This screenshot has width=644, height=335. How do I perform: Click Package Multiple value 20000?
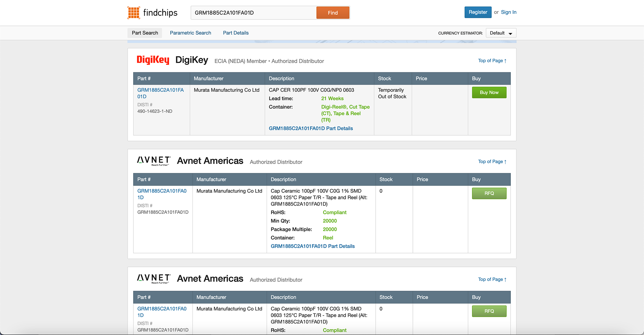(x=330, y=230)
